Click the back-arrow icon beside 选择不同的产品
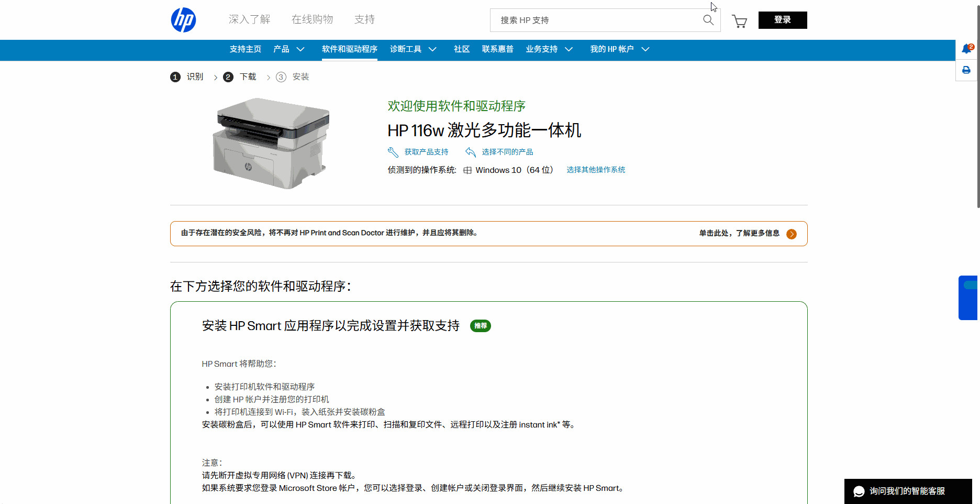The width and height of the screenshot is (980, 504). pos(471,152)
